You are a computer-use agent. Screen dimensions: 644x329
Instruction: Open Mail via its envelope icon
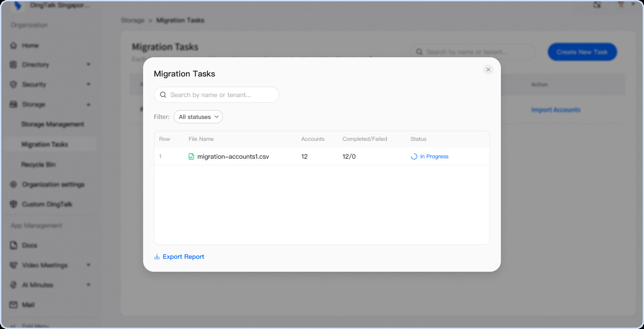point(14,305)
